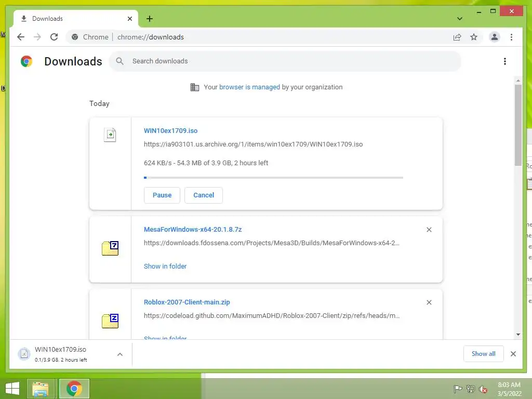Click the taskbar clock showing 8:03 AM
This screenshot has height=399, width=532.
(x=509, y=389)
